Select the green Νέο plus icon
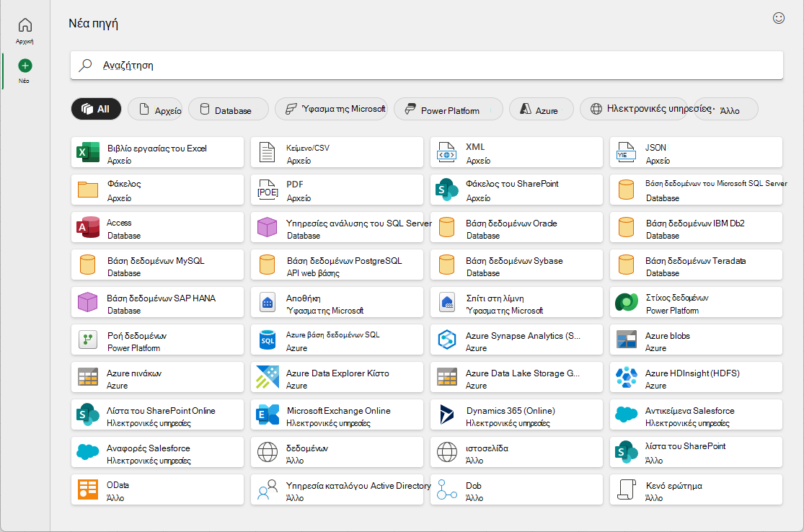This screenshot has height=532, width=804. [x=25, y=66]
